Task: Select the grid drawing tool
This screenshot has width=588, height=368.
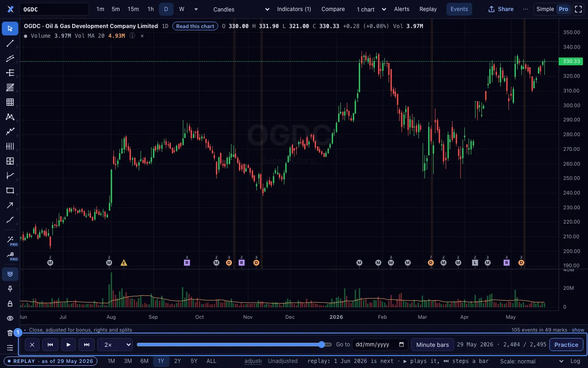Action: click(x=10, y=102)
